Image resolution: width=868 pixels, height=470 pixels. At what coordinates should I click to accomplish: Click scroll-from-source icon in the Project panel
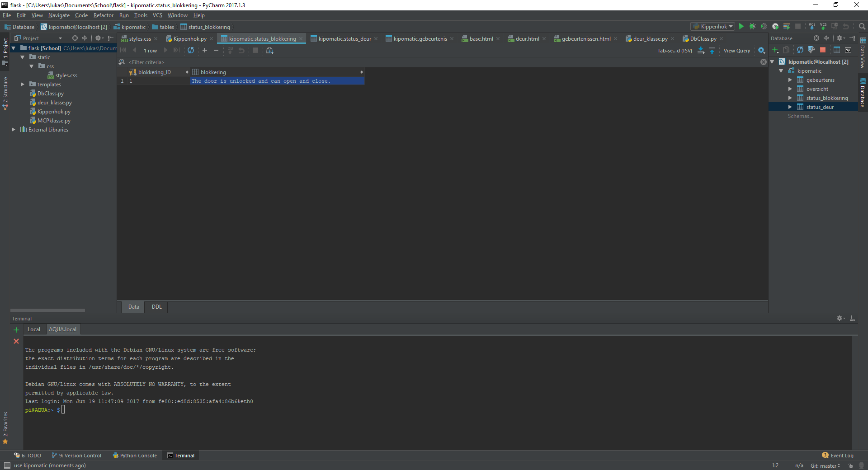point(75,38)
